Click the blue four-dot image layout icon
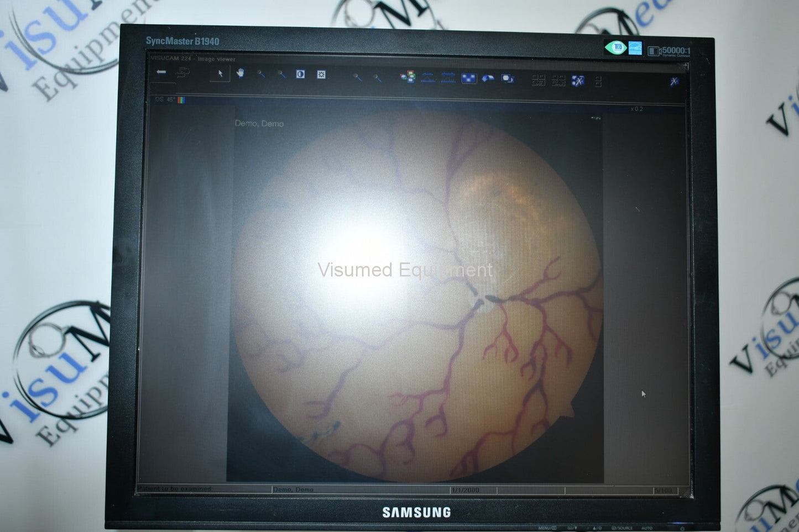The width and height of the screenshot is (799, 532). pos(468,79)
